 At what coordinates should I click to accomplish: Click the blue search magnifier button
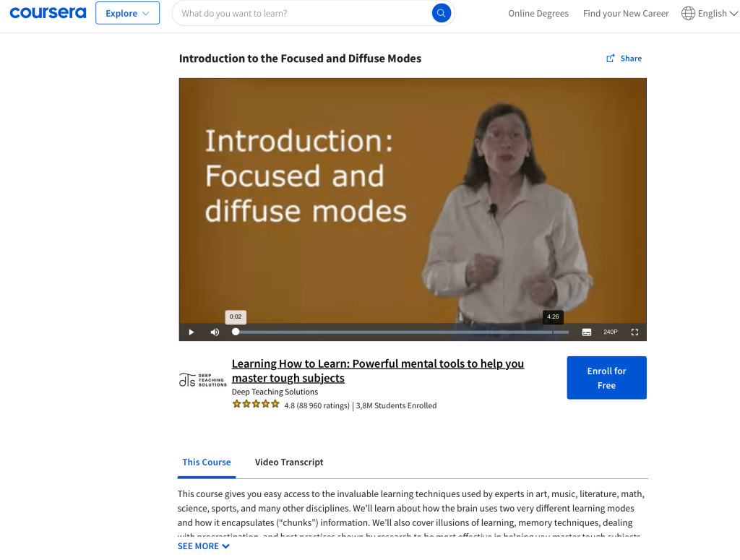tap(442, 13)
